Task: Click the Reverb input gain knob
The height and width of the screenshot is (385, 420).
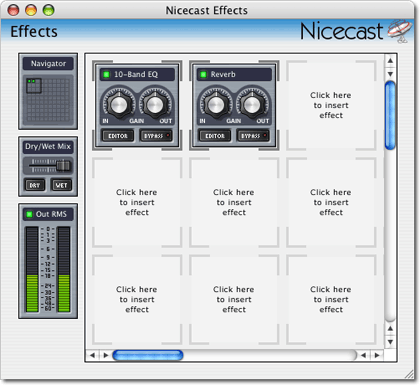Action: click(x=216, y=105)
